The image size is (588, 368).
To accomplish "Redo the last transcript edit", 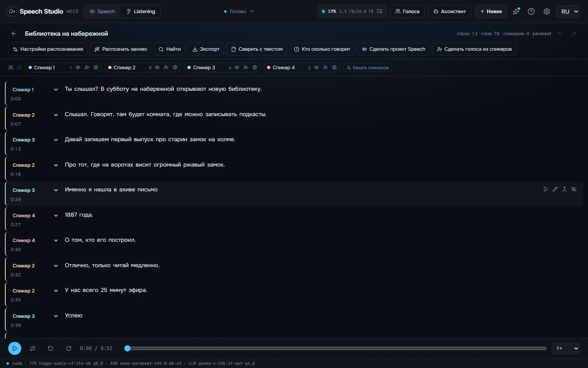I will [574, 34].
